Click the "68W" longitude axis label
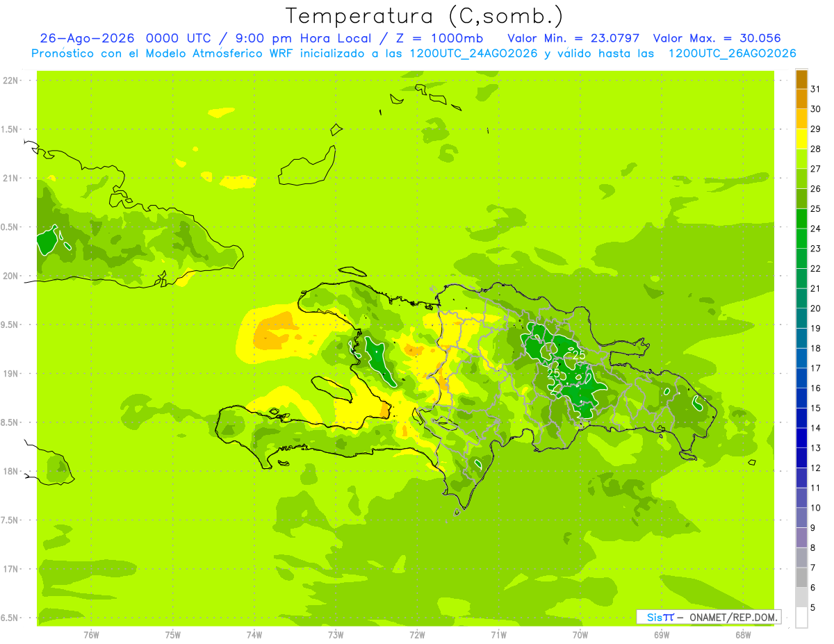Viewport: 834px width, 644px height. [743, 635]
